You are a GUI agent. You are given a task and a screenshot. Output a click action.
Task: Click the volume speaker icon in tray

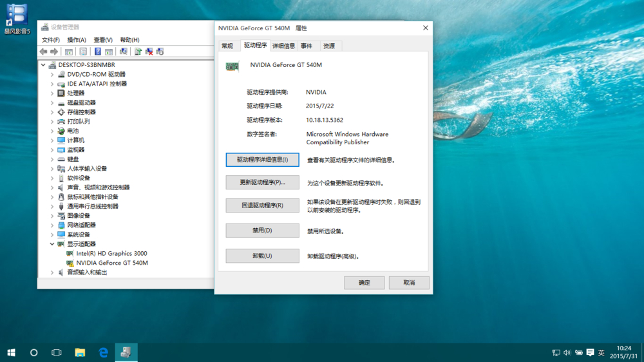tap(567, 352)
